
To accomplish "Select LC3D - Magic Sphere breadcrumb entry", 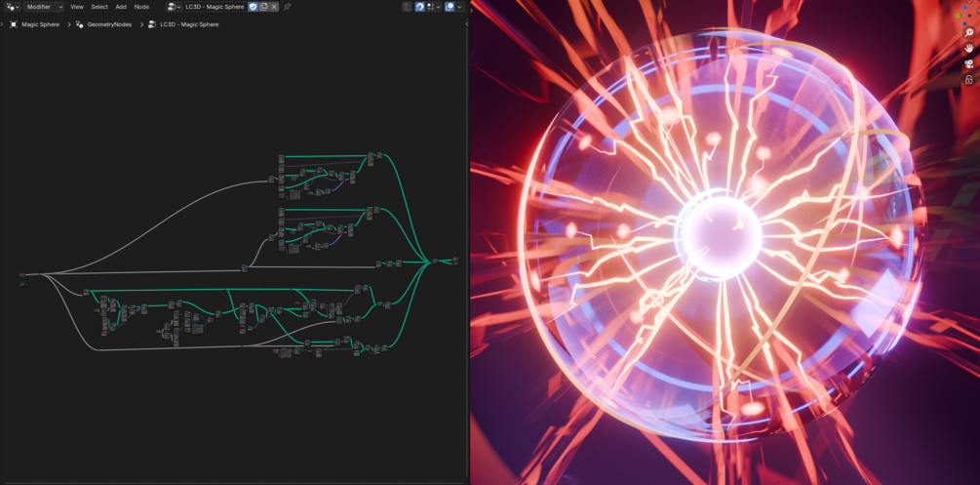I will coord(189,24).
